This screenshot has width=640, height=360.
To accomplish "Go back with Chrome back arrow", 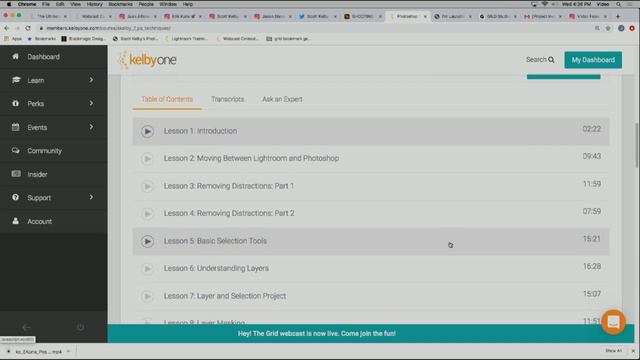I will point(7,28).
